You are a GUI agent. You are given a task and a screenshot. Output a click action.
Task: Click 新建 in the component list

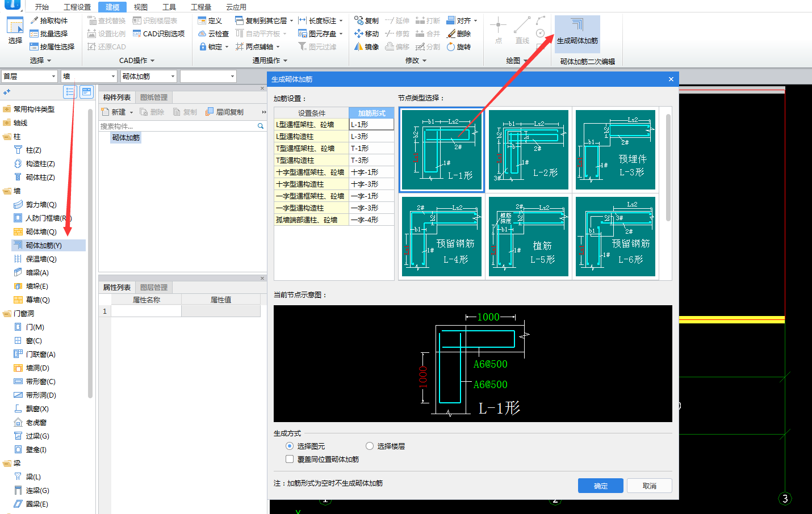tap(117, 112)
